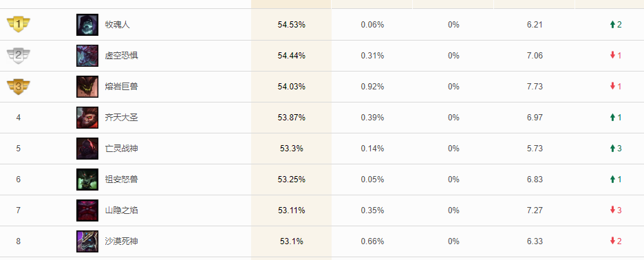Click the 7.73 value in 熔岩巨兽 row

[x=535, y=87]
